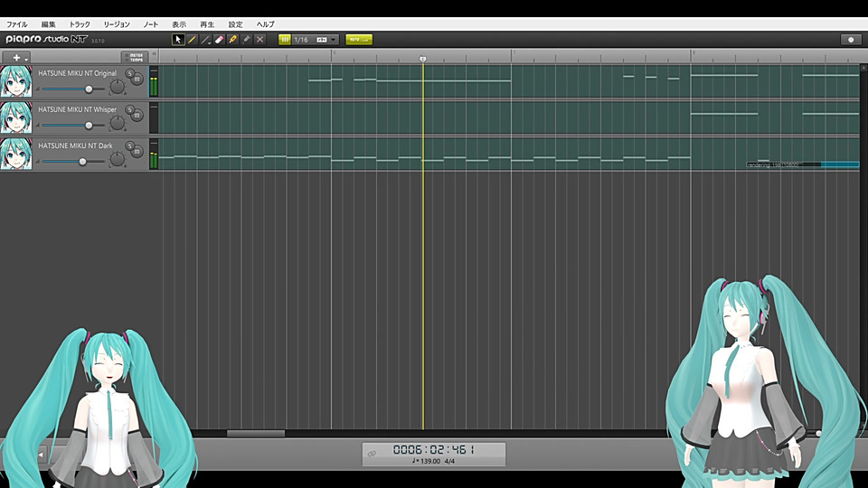Click the 4/4 time signature
Image resolution: width=868 pixels, height=488 pixels.
coord(449,461)
